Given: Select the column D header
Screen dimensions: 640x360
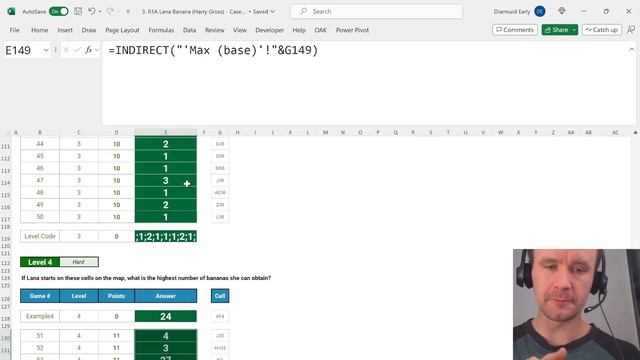Looking at the screenshot, I should (x=116, y=132).
